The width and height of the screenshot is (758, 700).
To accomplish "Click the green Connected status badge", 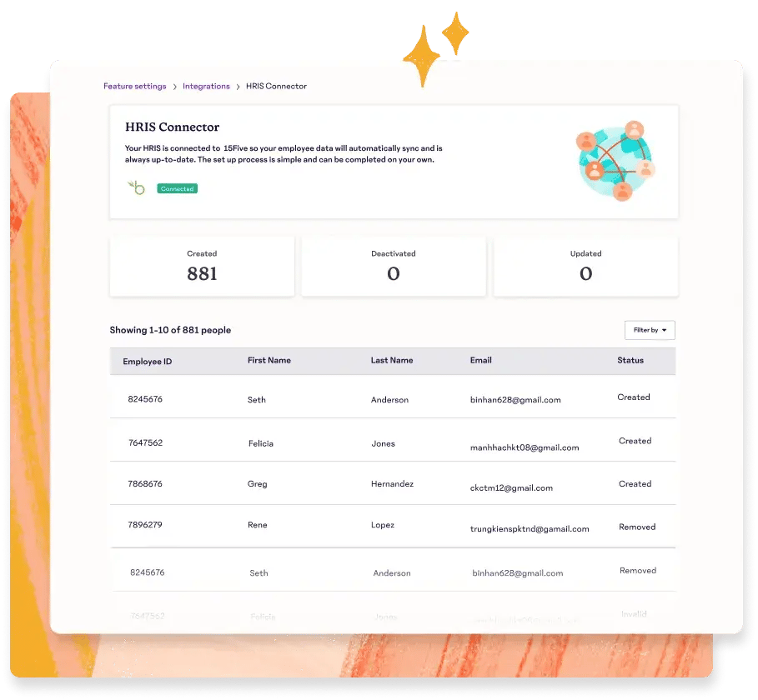I will [x=177, y=188].
